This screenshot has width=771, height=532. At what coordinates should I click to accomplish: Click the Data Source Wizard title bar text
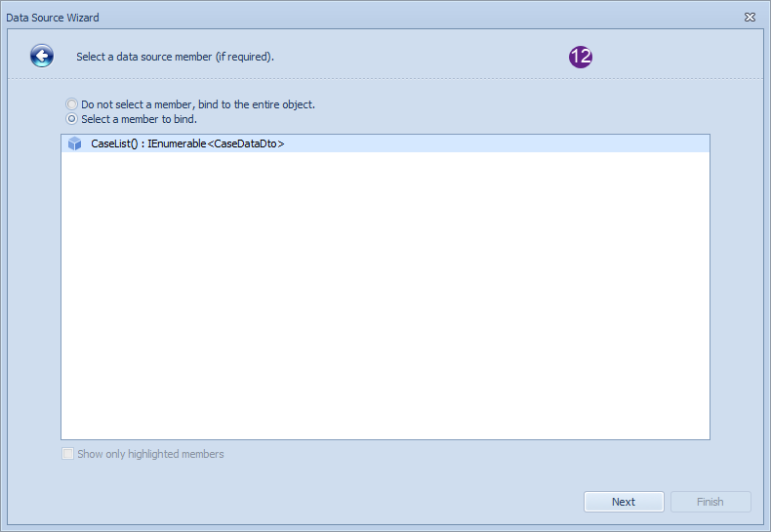pos(53,18)
